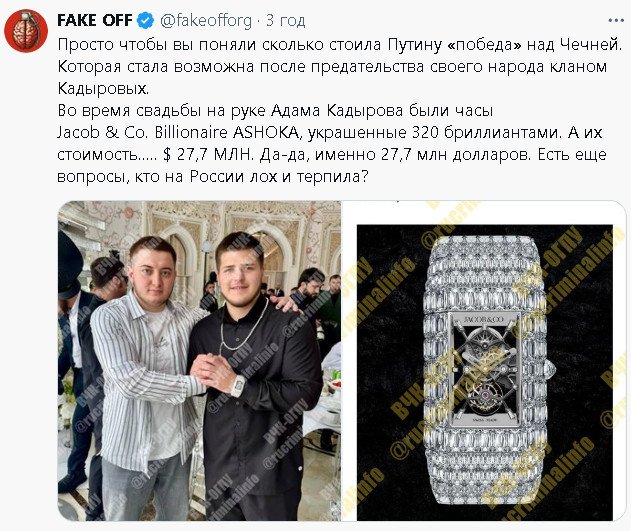Screen dimensions: 631x531
Task: Enlarge the photo of two men shaking hands
Action: click(x=199, y=360)
